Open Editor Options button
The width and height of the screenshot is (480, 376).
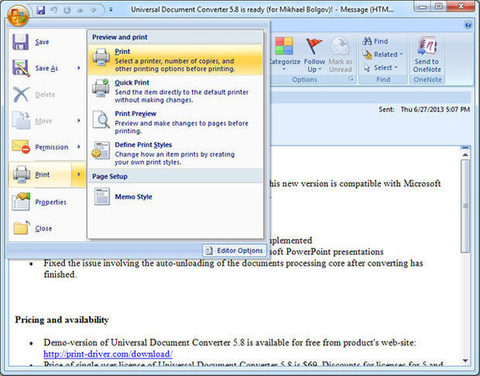pyautogui.click(x=235, y=251)
